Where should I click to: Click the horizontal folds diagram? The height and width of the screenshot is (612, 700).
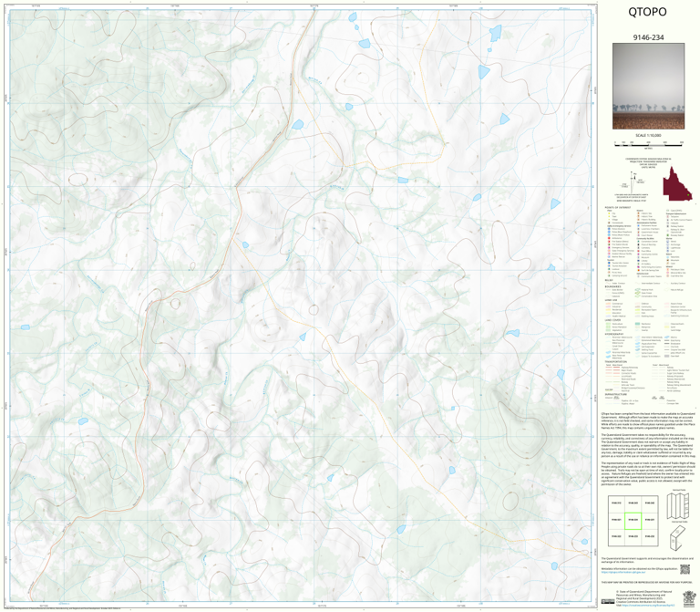click(678, 537)
